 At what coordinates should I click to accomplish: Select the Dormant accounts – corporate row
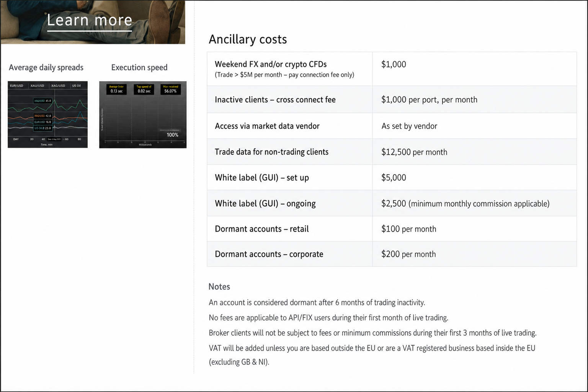click(392, 254)
